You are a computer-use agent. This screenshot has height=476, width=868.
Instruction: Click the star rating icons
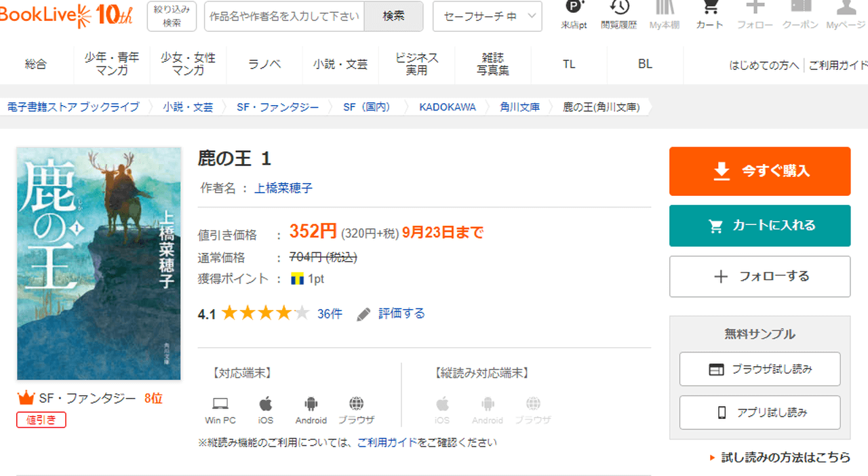pyautogui.click(x=265, y=313)
